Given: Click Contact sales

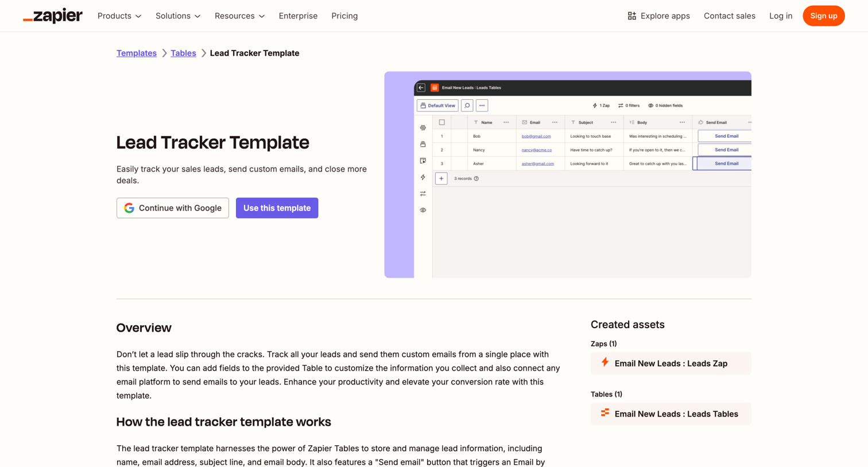Looking at the screenshot, I should [x=729, y=16].
